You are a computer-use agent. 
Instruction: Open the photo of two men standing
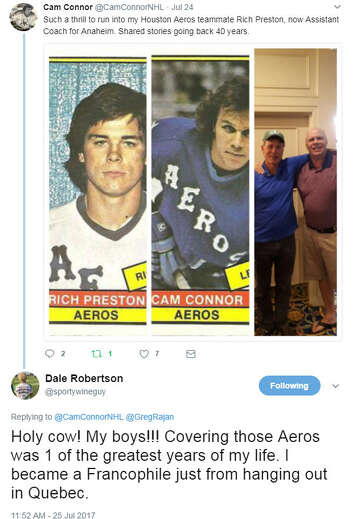(x=296, y=192)
